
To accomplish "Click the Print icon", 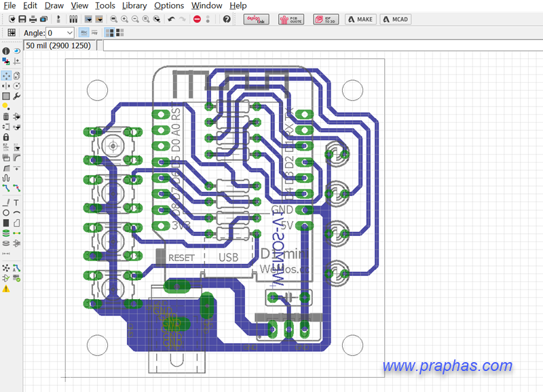I will [x=33, y=19].
